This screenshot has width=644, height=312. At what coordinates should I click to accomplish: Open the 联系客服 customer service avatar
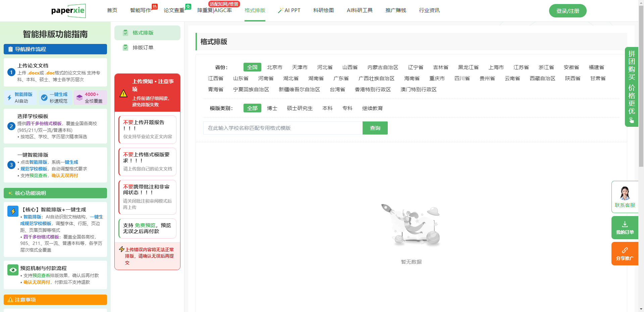[x=625, y=193]
